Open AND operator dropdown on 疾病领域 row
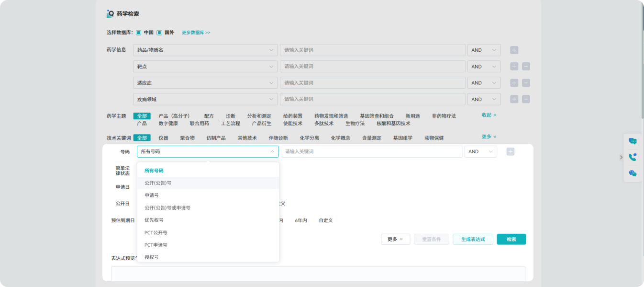 (x=484, y=99)
